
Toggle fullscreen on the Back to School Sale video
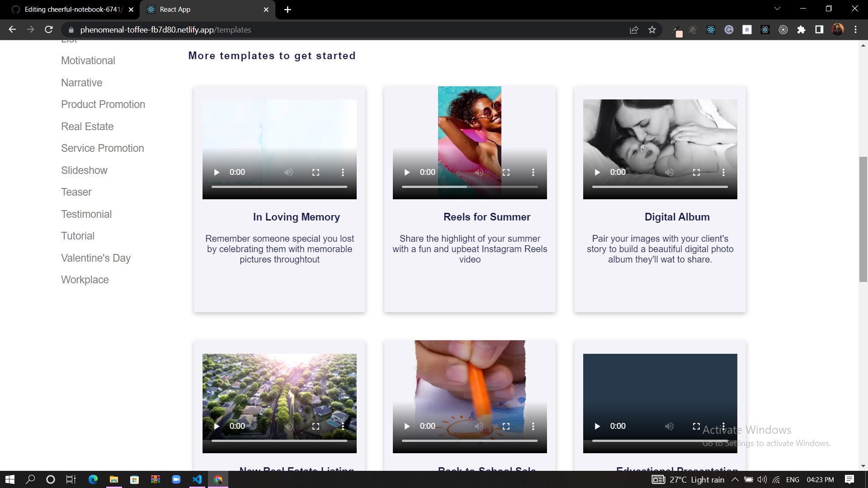(506, 426)
